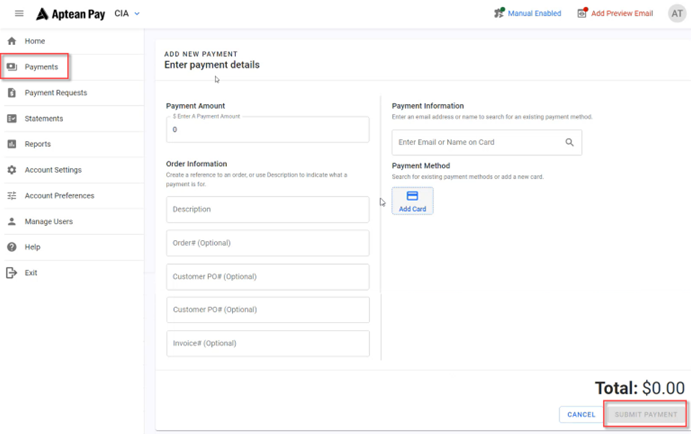Image resolution: width=691 pixels, height=434 pixels.
Task: Click the Help question mark icon
Action: (x=12, y=247)
